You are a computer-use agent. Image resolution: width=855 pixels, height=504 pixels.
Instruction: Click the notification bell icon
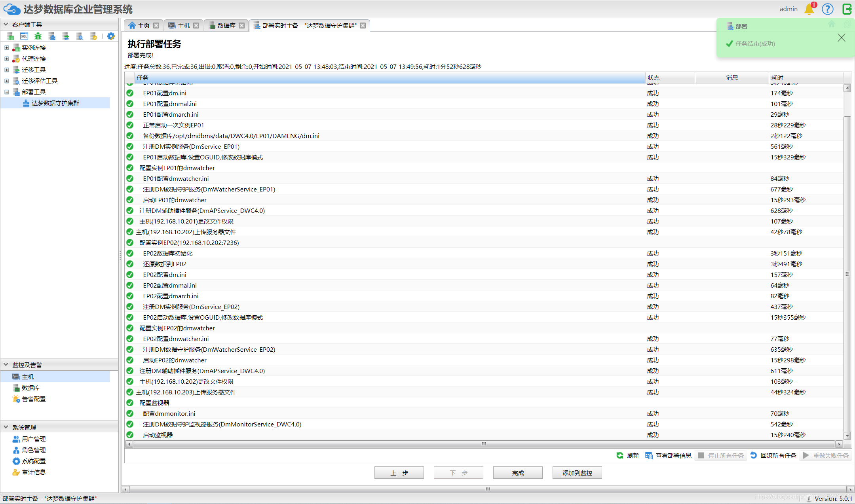[x=809, y=9]
